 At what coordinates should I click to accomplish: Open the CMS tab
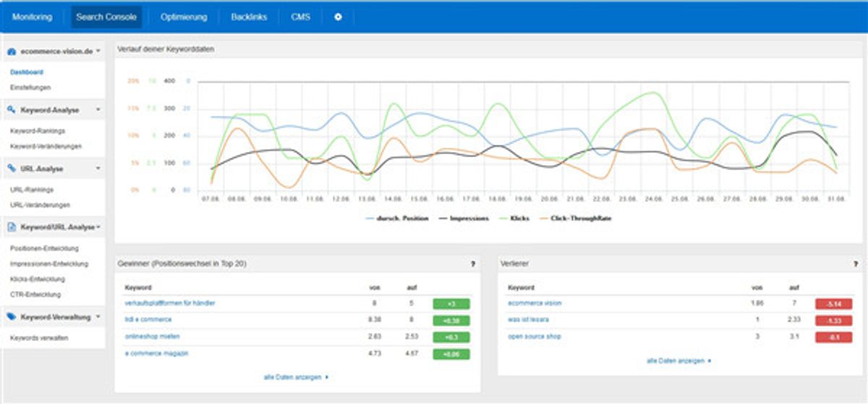[x=301, y=17]
